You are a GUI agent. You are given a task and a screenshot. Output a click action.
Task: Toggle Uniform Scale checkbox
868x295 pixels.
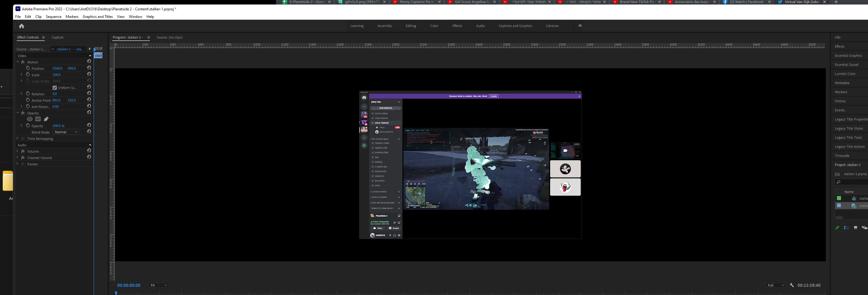tap(55, 88)
